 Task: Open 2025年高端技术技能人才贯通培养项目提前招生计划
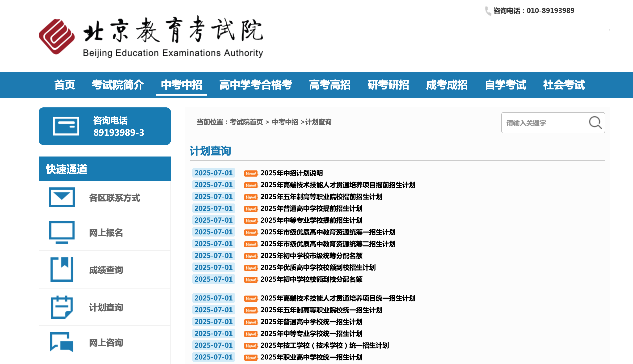pyautogui.click(x=338, y=185)
